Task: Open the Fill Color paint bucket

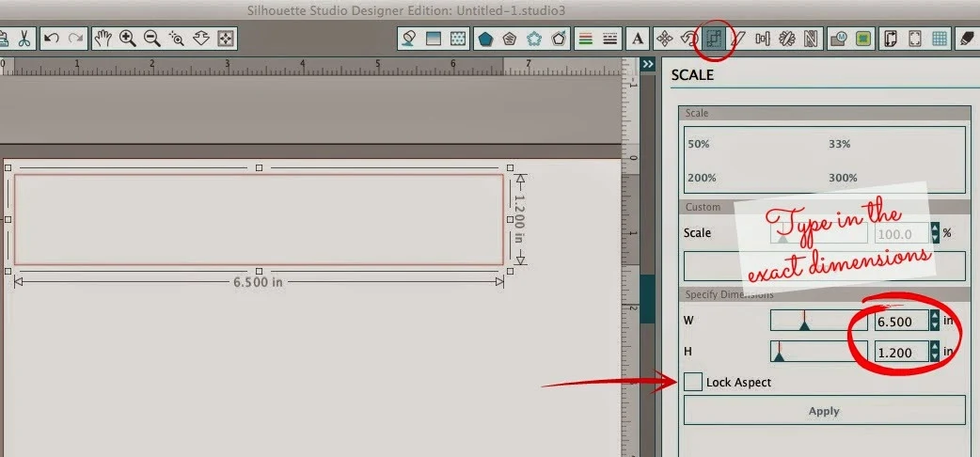Action: click(409, 39)
